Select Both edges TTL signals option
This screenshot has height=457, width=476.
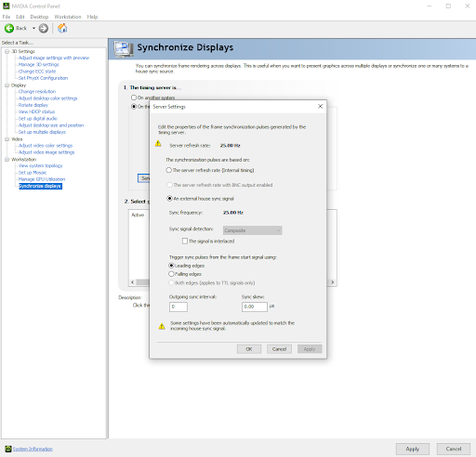[171, 282]
